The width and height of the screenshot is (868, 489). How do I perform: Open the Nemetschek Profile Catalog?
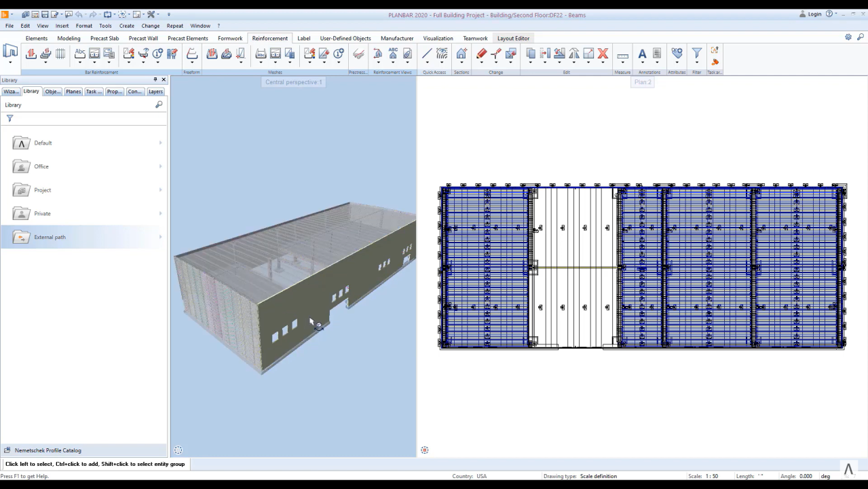48,450
